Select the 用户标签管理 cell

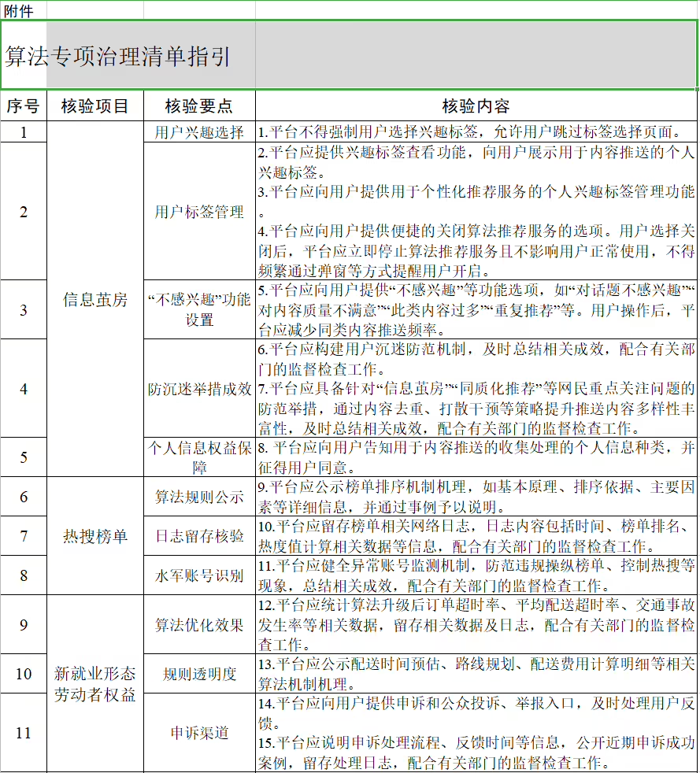pyautogui.click(x=199, y=212)
